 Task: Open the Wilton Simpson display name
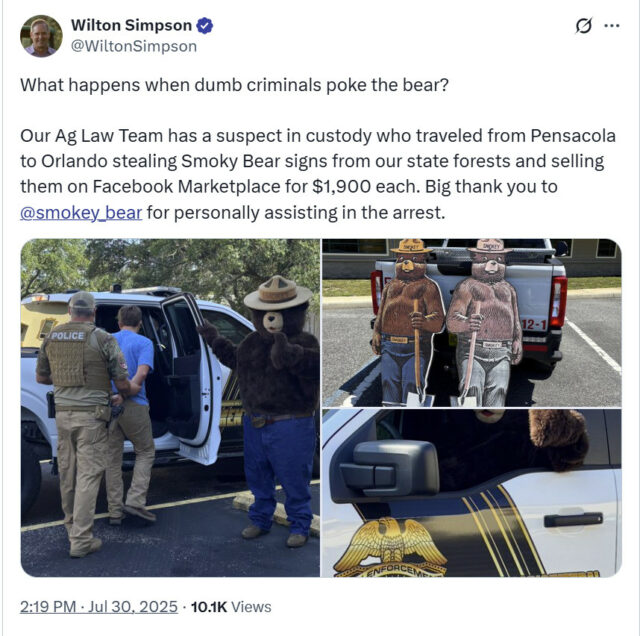[x=131, y=25]
